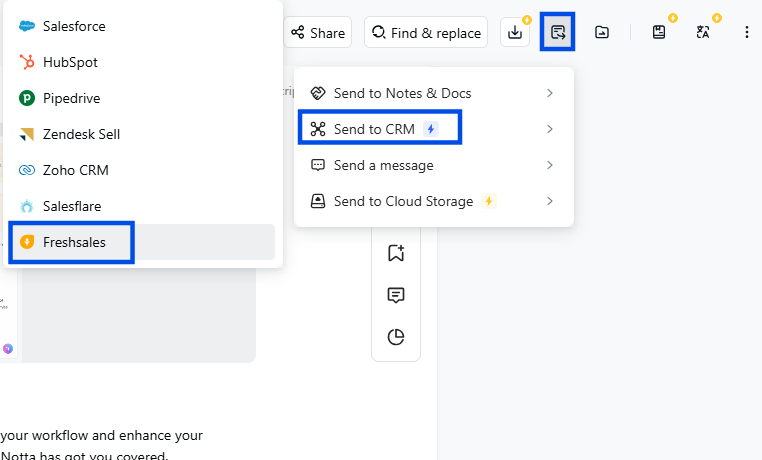Image resolution: width=762 pixels, height=460 pixels.
Task: Click the message bubble icon in menu
Action: 318,165
